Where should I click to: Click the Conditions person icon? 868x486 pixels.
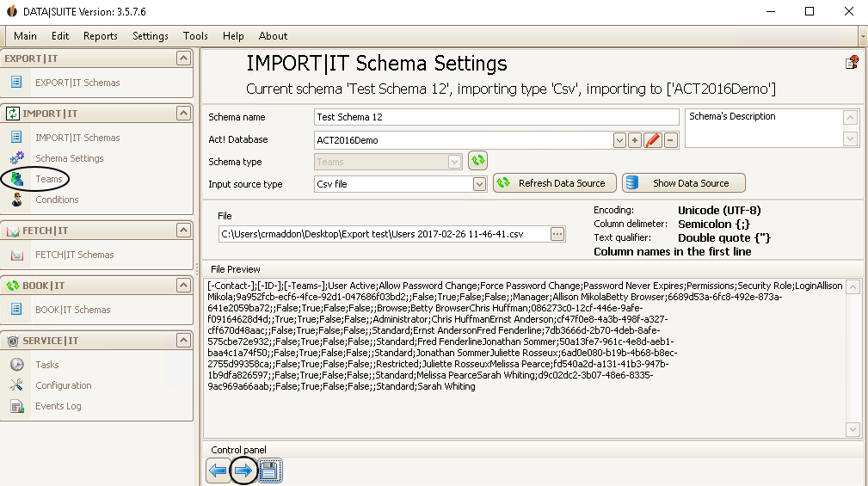point(17,200)
